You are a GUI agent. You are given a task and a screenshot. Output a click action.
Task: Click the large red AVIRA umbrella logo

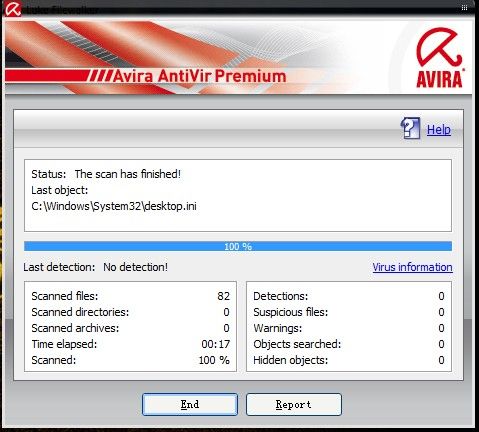click(x=439, y=58)
